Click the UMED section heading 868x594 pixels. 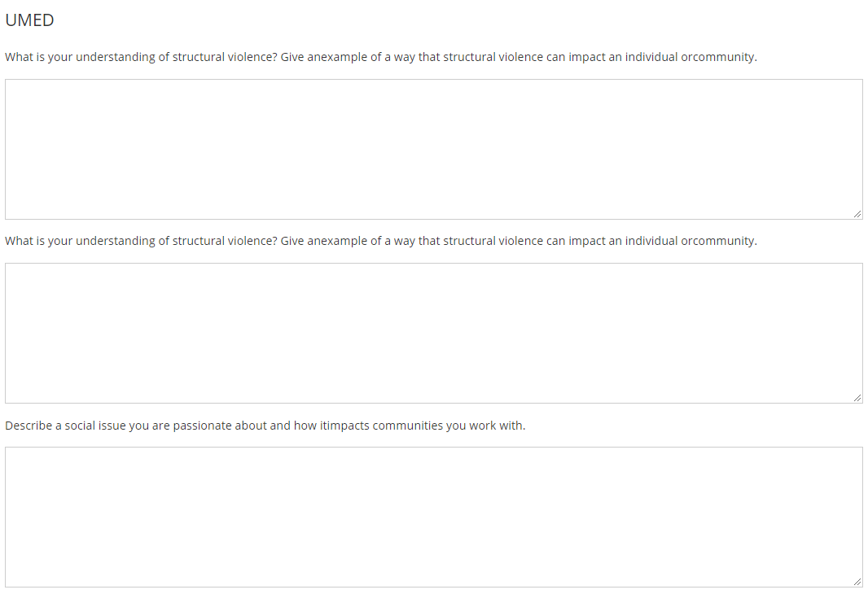click(29, 20)
